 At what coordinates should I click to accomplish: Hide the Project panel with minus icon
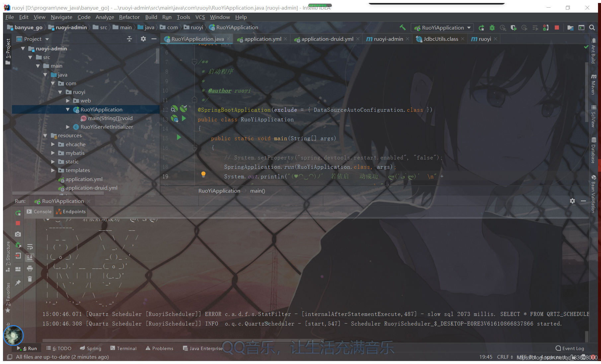point(154,39)
